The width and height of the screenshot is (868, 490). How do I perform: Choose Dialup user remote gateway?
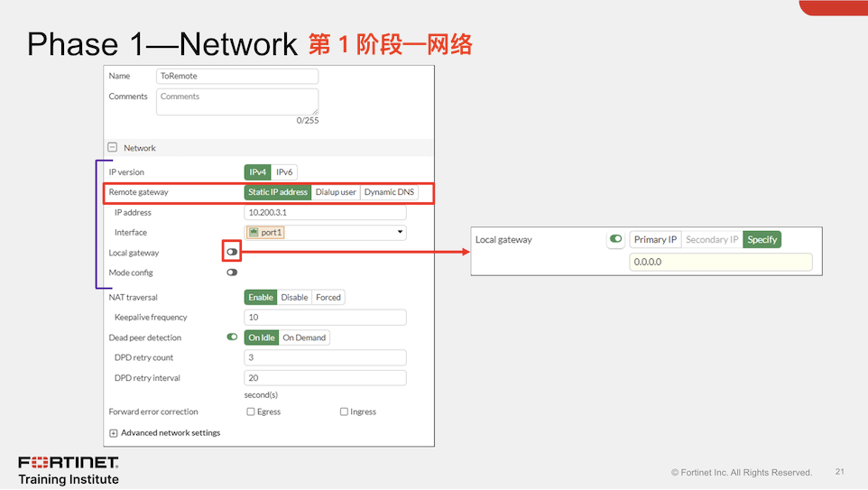tap(336, 192)
